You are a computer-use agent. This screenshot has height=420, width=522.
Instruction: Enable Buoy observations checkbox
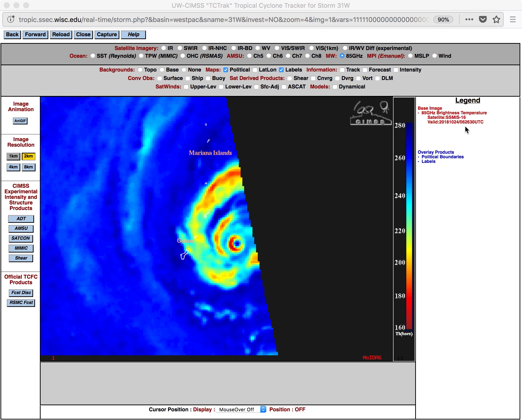coord(208,79)
